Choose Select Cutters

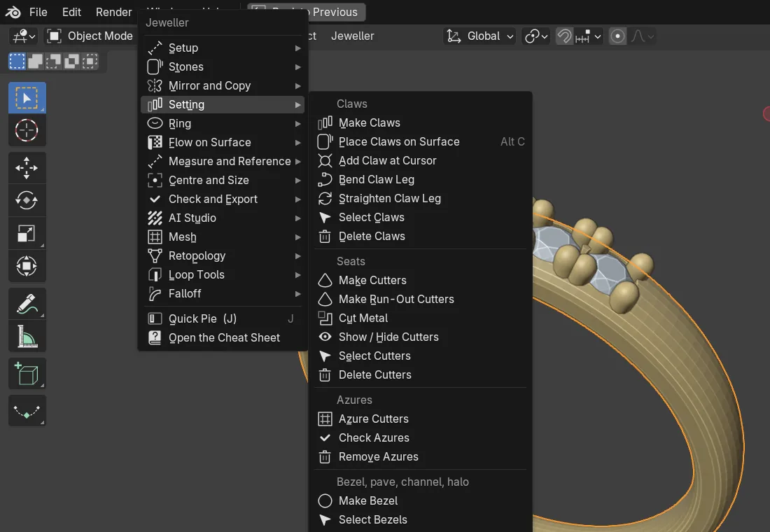point(421,356)
